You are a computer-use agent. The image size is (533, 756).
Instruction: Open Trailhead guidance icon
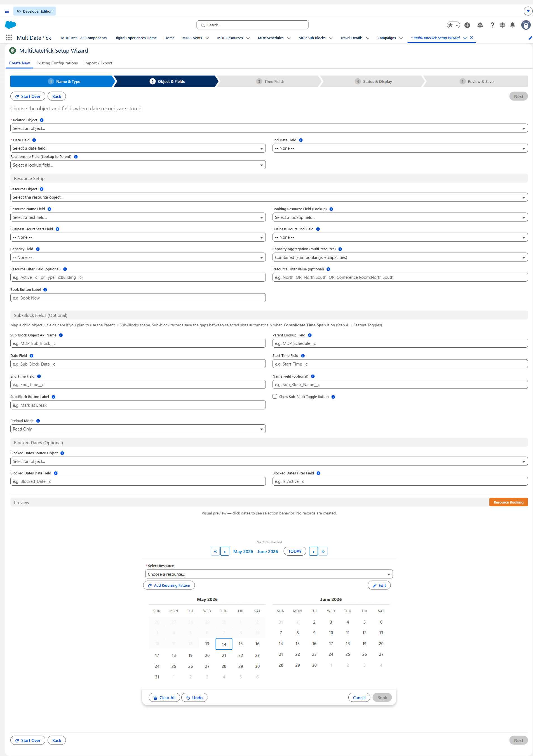(x=480, y=25)
